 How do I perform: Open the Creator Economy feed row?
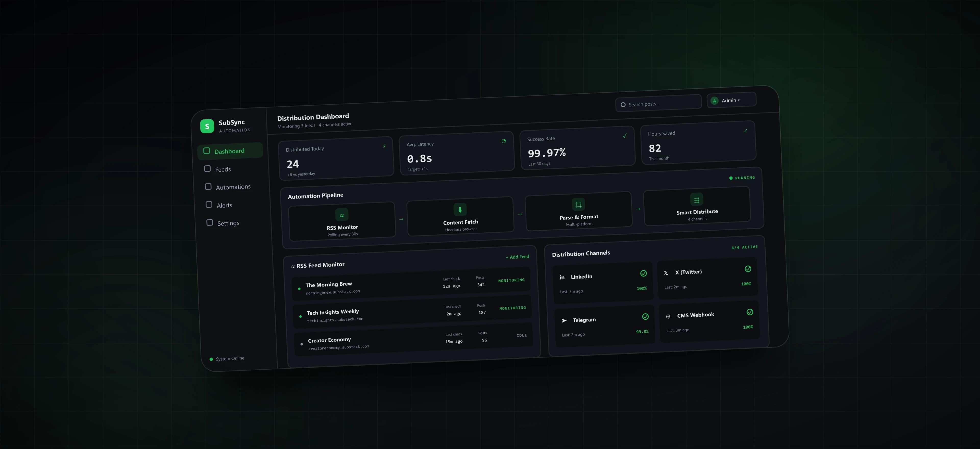413,339
